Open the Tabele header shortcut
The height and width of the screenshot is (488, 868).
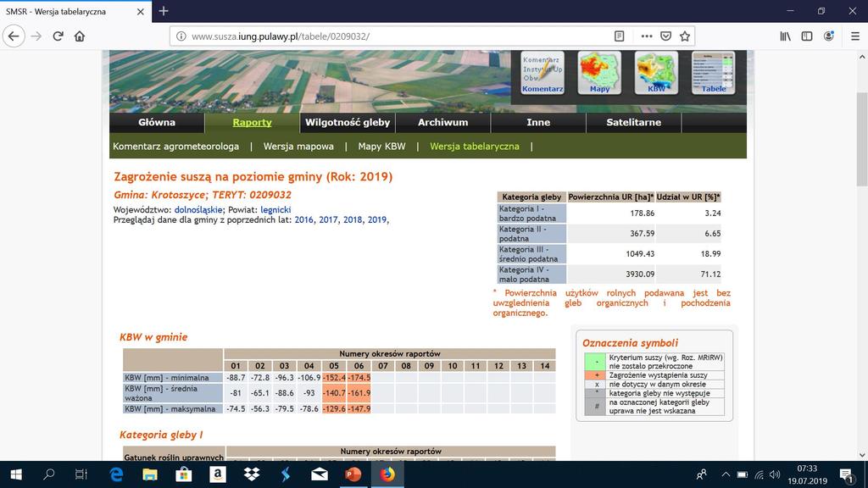(x=714, y=73)
